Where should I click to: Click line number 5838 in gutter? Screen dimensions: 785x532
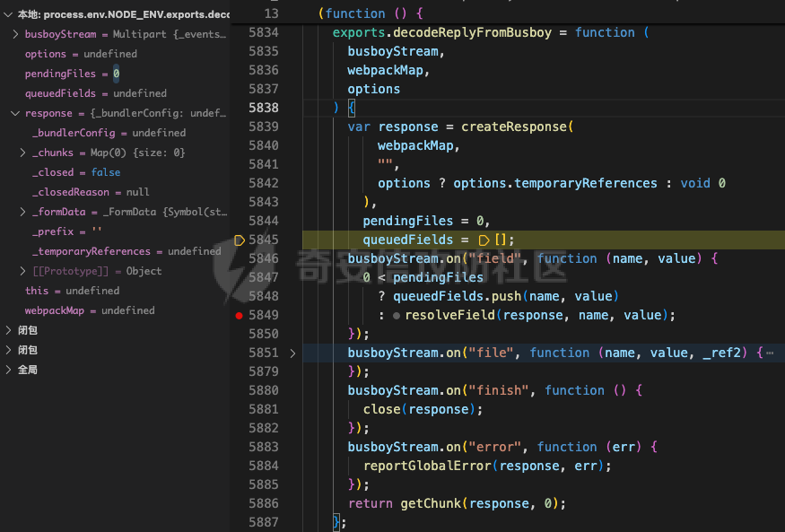point(263,108)
